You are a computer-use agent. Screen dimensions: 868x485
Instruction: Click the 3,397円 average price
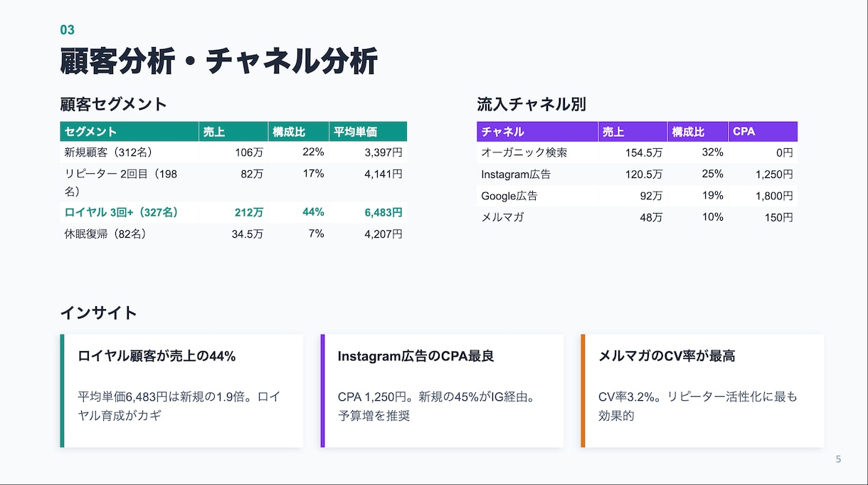coord(383,152)
